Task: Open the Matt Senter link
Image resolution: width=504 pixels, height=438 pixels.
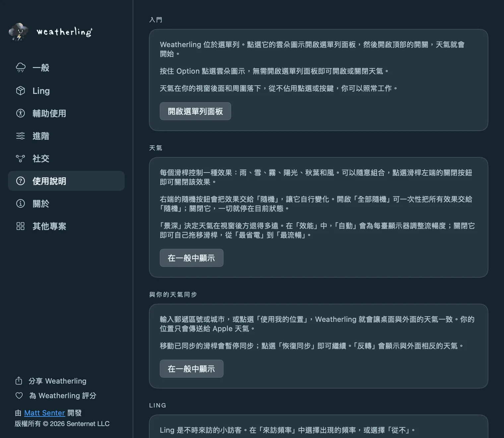Action: [x=44, y=413]
